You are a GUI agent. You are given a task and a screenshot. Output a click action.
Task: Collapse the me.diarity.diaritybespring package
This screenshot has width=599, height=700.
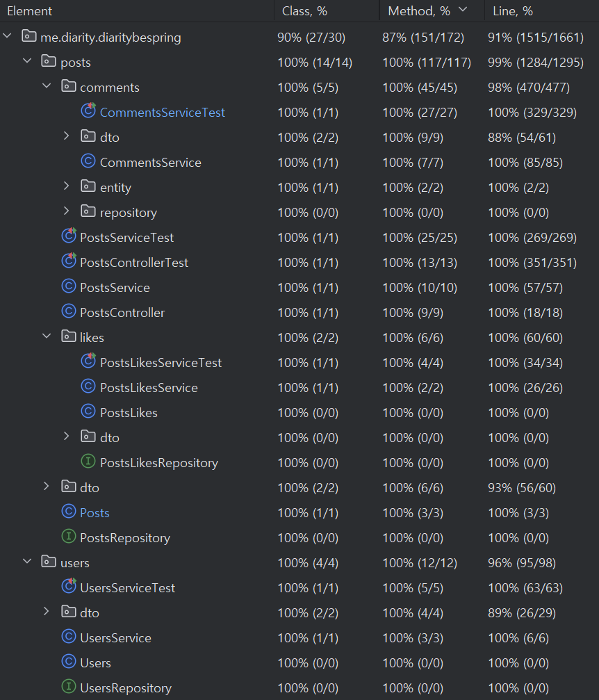click(7, 35)
